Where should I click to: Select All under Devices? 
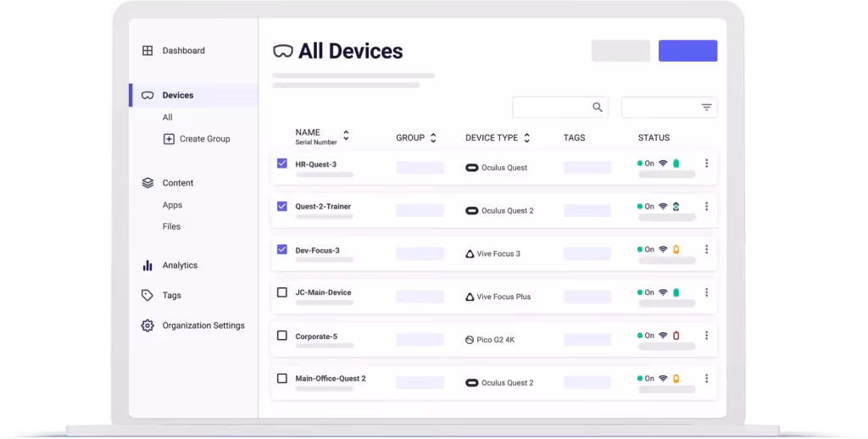[x=167, y=117]
